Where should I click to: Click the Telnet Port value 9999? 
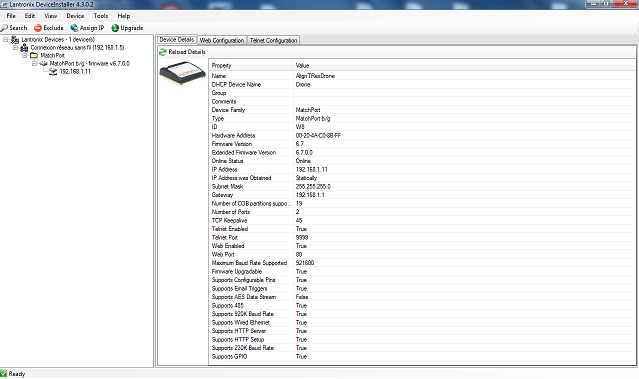coord(302,237)
